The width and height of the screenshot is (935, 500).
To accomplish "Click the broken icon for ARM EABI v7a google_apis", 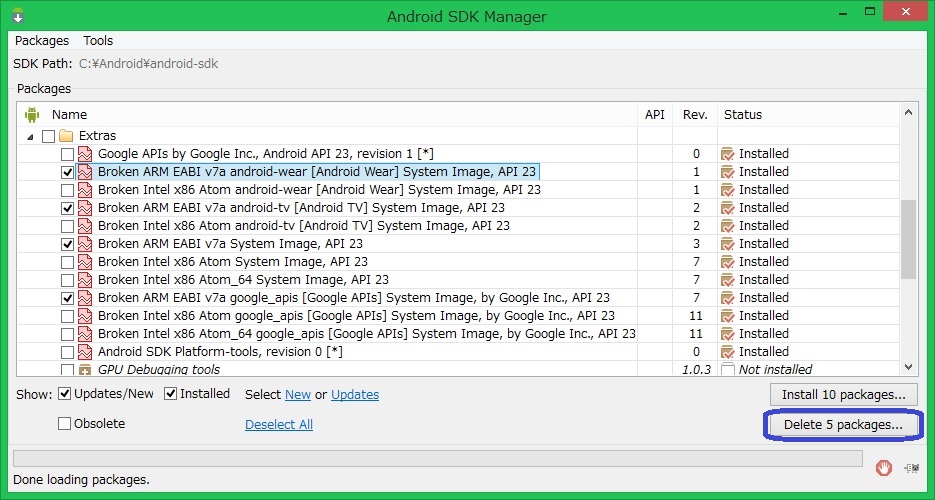I will [x=85, y=297].
